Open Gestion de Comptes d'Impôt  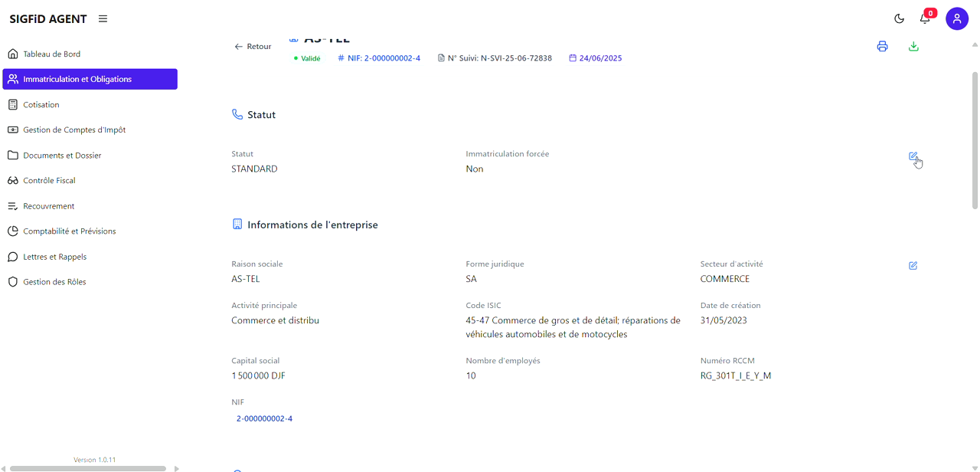pyautogui.click(x=74, y=130)
